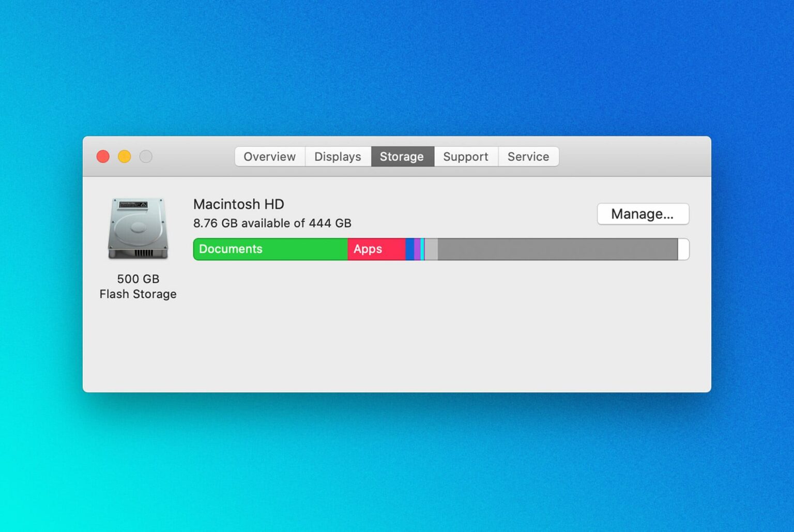Click the large dark gray storage segment
The image size is (794, 532).
(557, 249)
